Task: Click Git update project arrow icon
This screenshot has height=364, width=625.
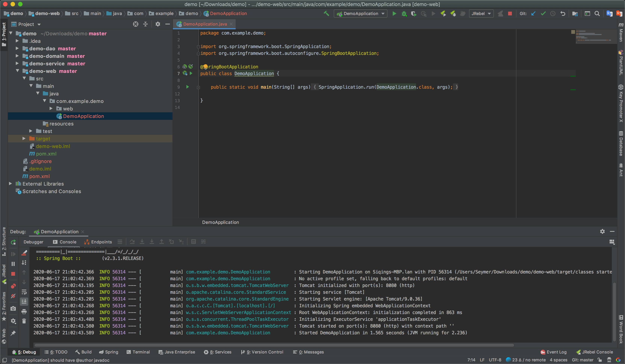Action: pos(533,14)
